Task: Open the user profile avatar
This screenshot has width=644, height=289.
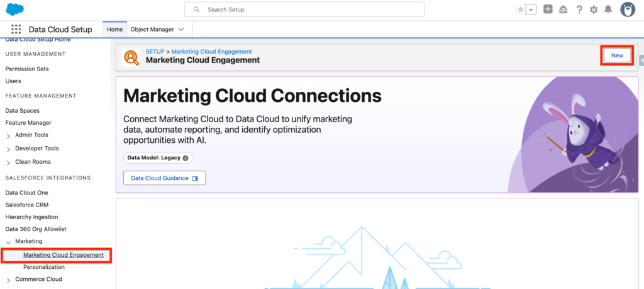Action: point(627,9)
